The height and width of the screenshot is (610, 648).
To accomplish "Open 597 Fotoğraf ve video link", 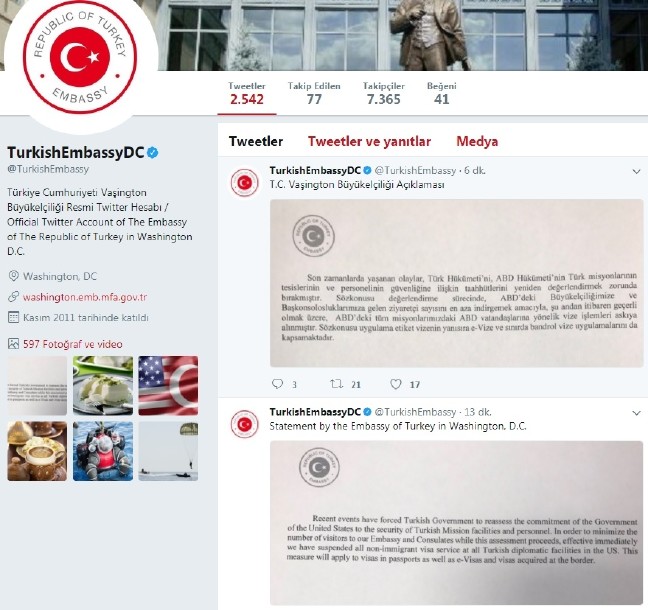I will point(73,344).
